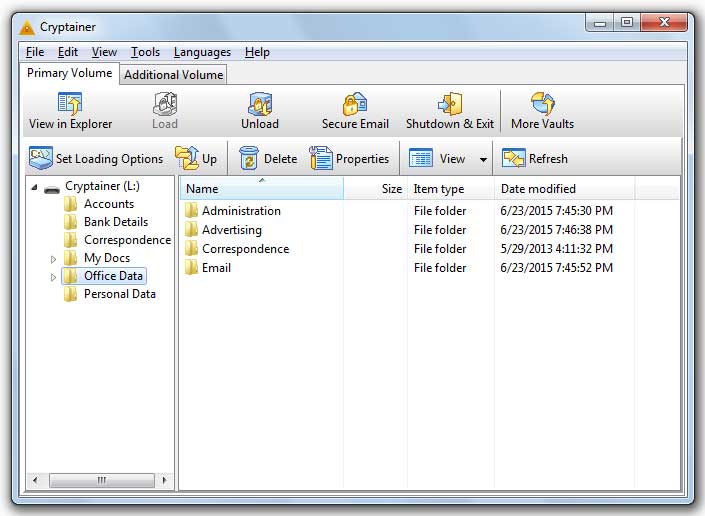This screenshot has height=516, width=705.
Task: Sort by Date modified column header
Action: [x=564, y=189]
